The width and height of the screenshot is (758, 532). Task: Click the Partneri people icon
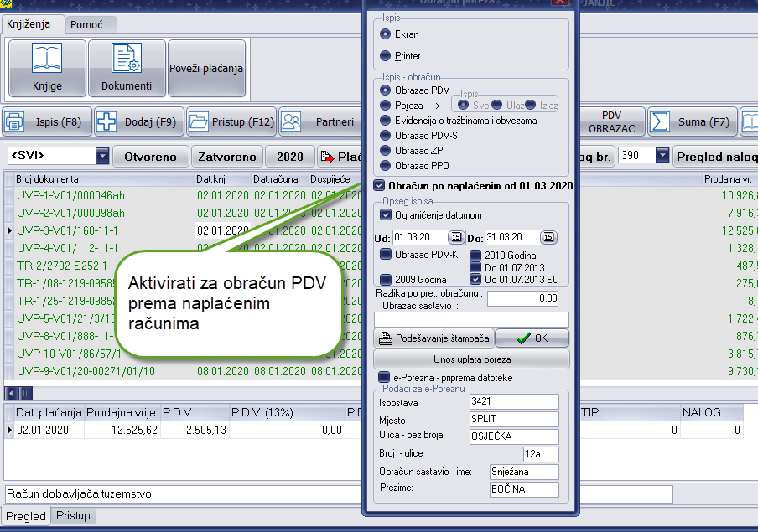pyautogui.click(x=292, y=122)
